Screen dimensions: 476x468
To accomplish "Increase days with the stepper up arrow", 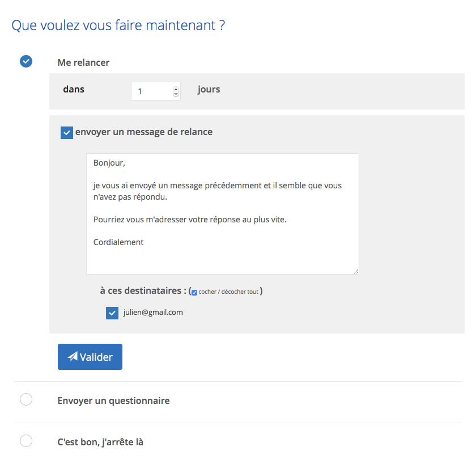I will pyautogui.click(x=176, y=89).
